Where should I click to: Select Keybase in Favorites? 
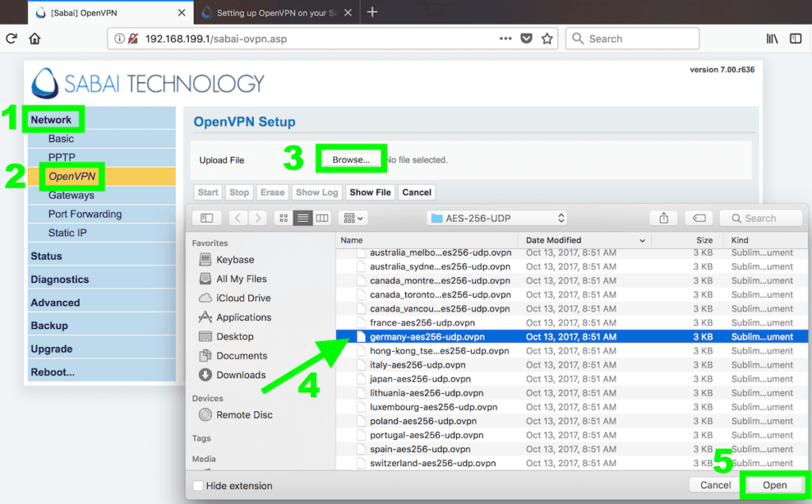point(235,259)
